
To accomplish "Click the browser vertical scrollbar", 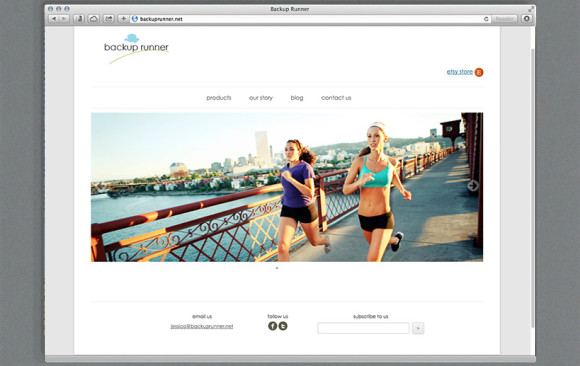I will tap(533, 188).
